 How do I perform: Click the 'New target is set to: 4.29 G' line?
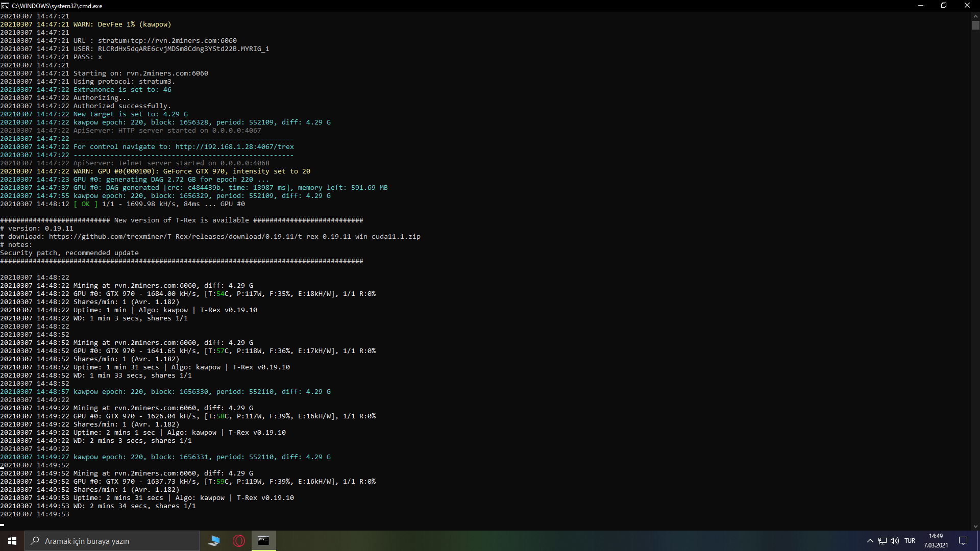94,114
